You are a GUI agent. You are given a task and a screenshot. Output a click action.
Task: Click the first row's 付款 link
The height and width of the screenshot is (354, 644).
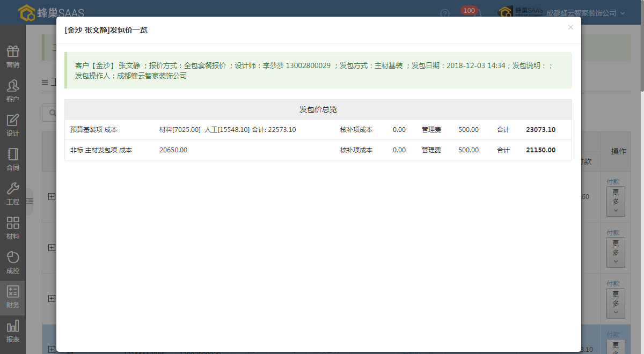(613, 182)
